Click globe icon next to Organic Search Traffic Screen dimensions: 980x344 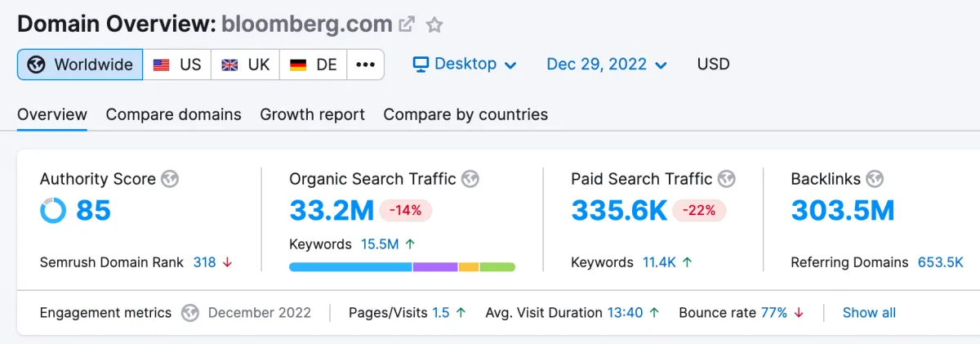pyautogui.click(x=470, y=179)
